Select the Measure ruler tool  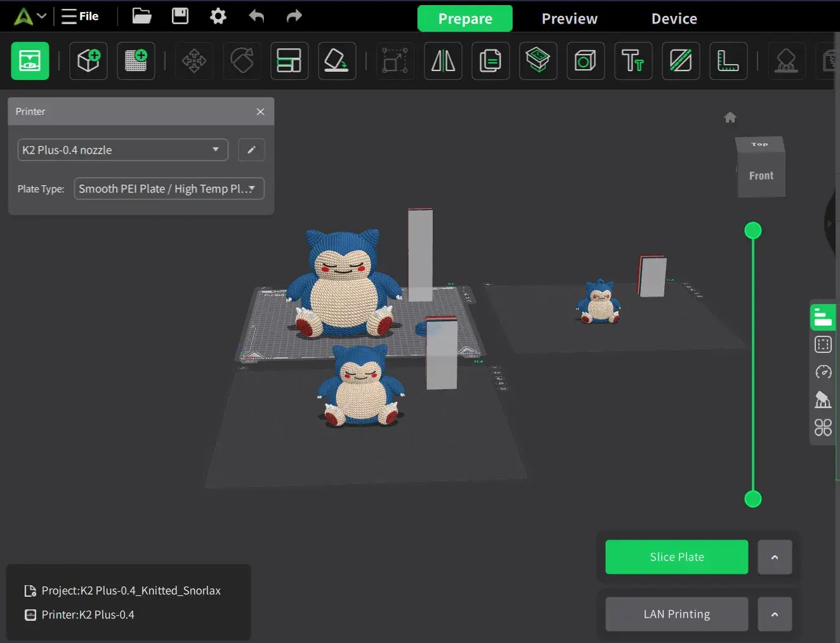point(728,61)
